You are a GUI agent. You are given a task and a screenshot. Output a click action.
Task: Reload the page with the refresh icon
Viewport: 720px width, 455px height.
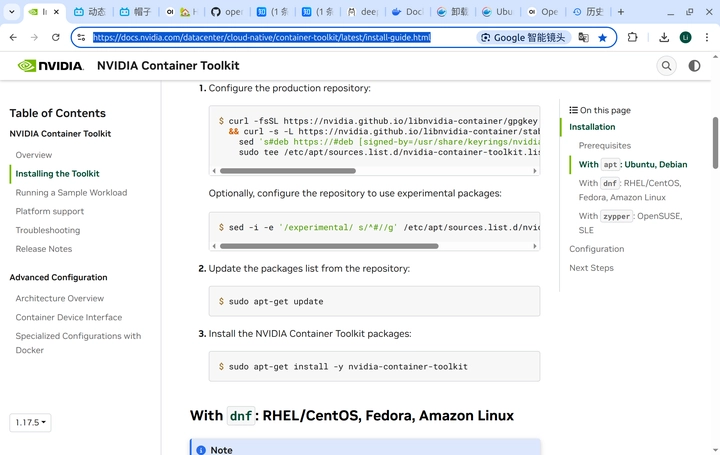pos(56,37)
